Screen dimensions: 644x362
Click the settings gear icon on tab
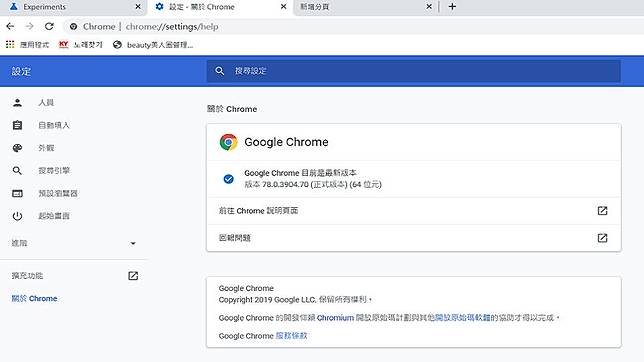point(159,7)
